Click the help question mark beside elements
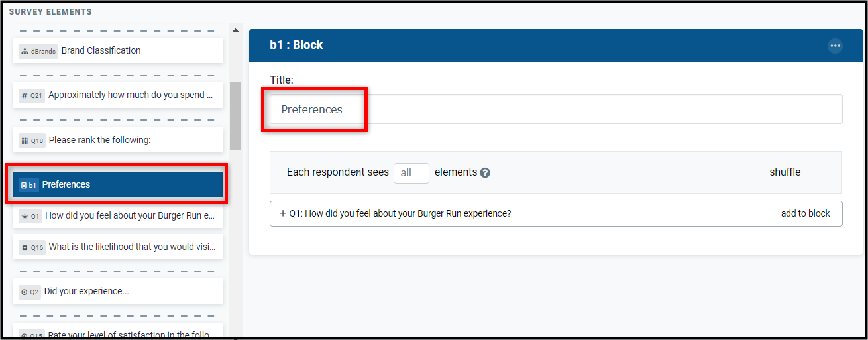Viewport: 868px width, 340px height. [485, 172]
